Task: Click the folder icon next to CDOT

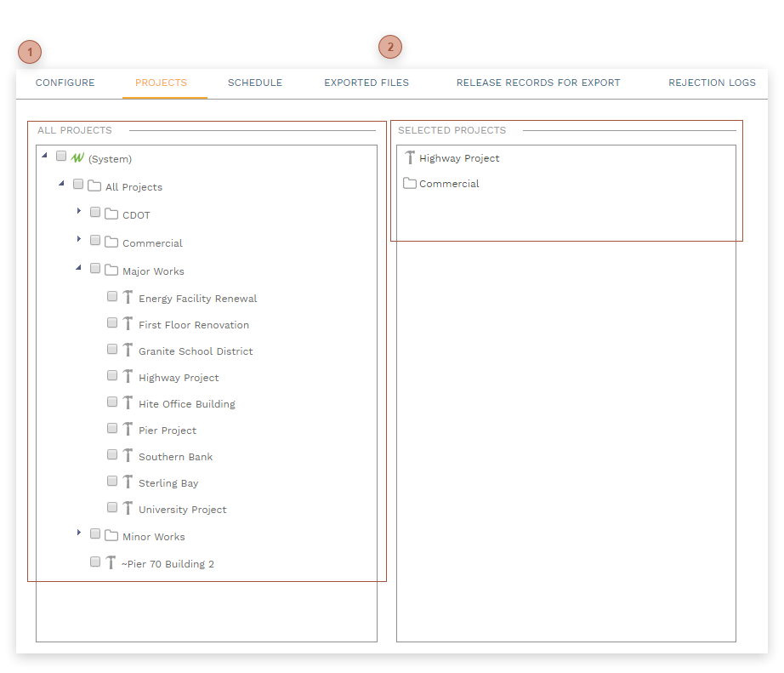Action: pos(111,214)
